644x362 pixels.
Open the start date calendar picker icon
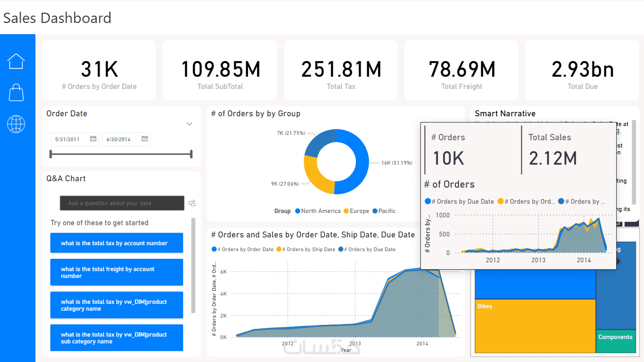pyautogui.click(x=93, y=139)
